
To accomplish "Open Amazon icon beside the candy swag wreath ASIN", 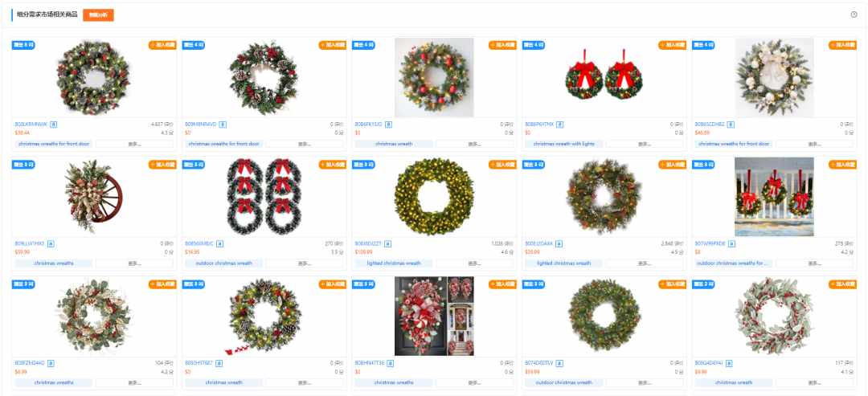I will click(390, 363).
